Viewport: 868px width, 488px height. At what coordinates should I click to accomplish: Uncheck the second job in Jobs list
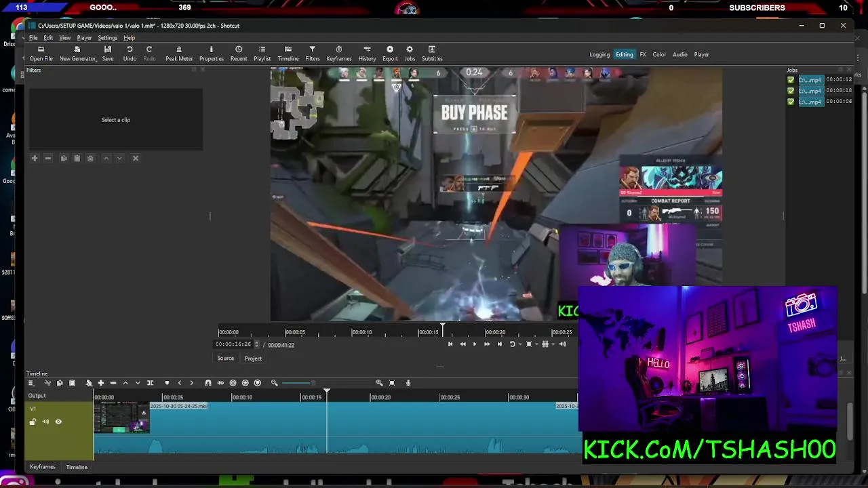[x=791, y=91]
